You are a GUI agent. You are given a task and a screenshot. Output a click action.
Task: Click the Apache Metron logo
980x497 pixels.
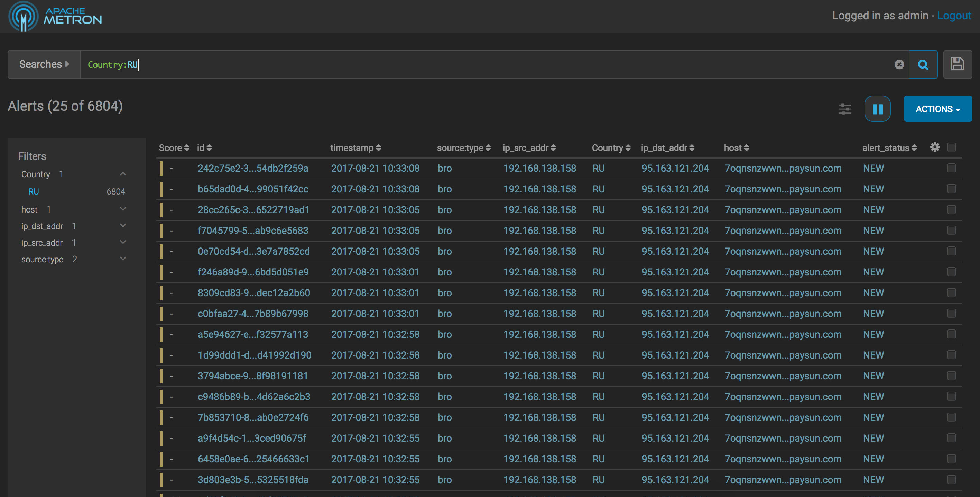point(55,16)
